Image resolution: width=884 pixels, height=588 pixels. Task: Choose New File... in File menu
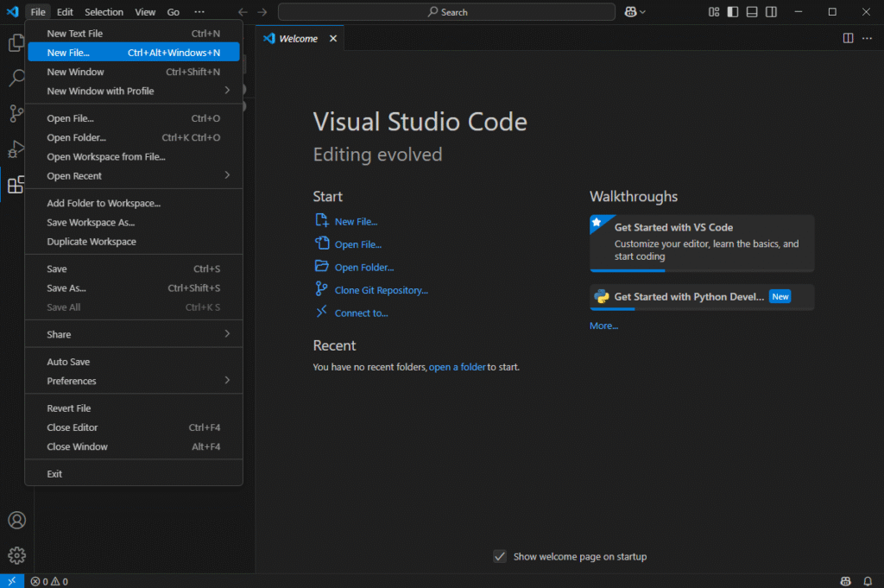(x=134, y=53)
